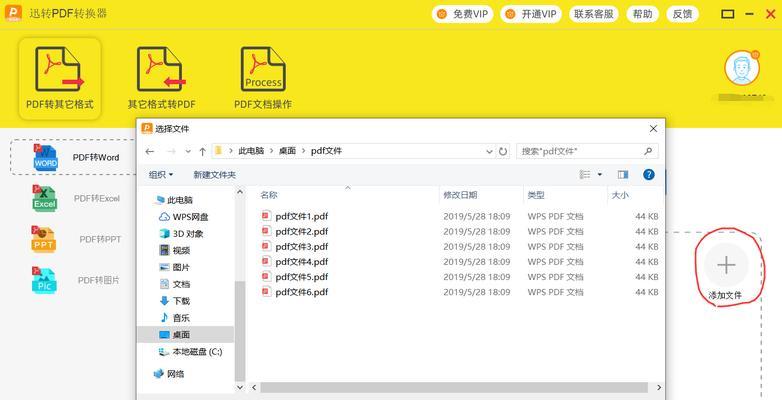Open the view options dropdown arrow
Image resolution: width=782 pixels, height=400 pixels.
click(599, 175)
